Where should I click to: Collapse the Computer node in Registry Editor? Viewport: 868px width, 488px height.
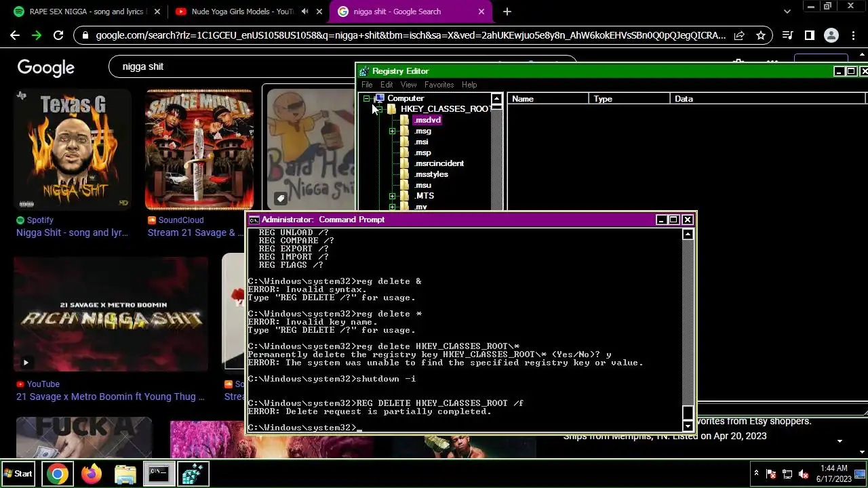(366, 98)
